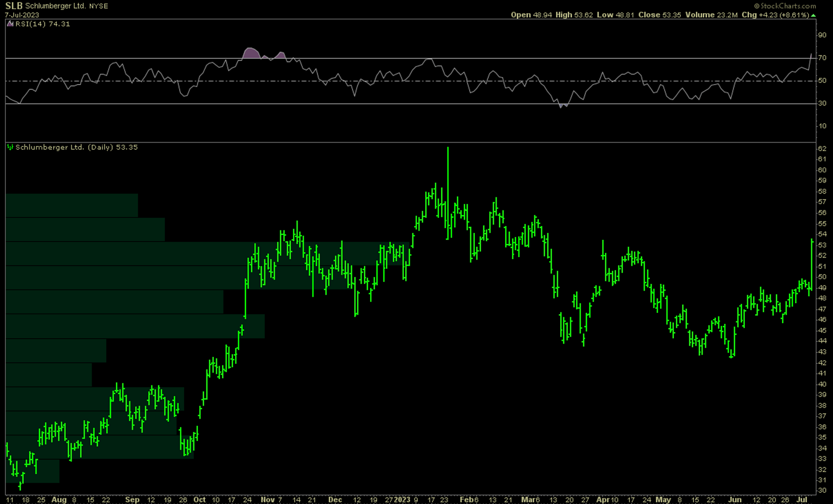Click the Nov label on date axis

pyautogui.click(x=268, y=500)
